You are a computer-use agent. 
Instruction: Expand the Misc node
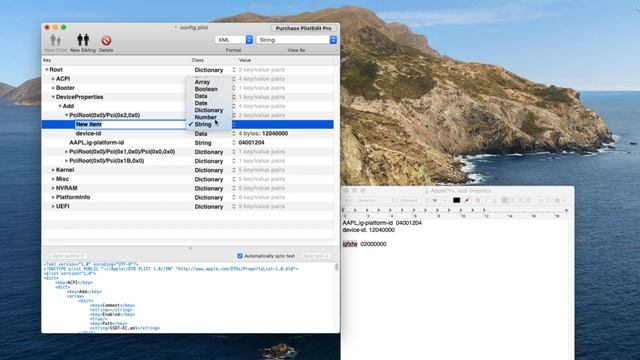(53, 179)
